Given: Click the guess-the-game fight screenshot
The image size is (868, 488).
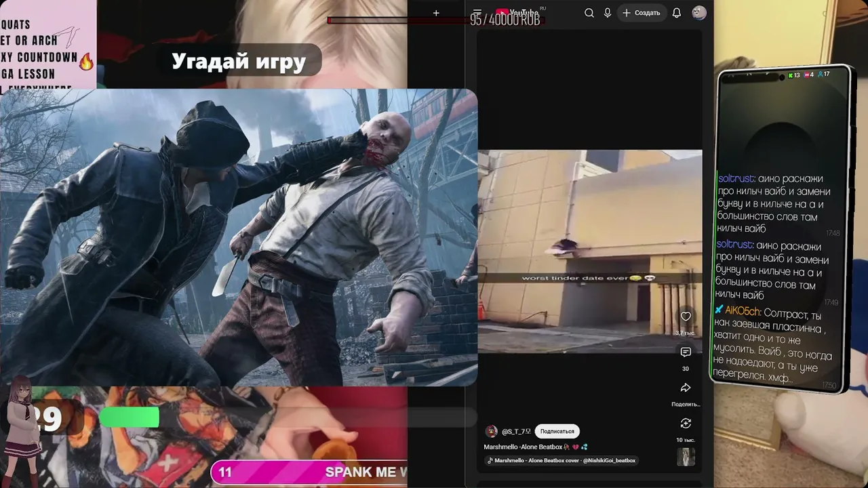Looking at the screenshot, I should pyautogui.click(x=239, y=237).
